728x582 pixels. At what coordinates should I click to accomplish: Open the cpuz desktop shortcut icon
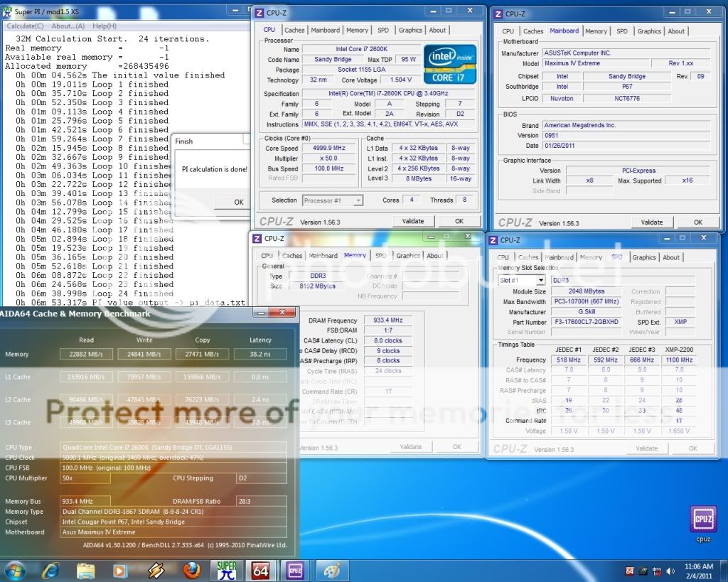703,524
